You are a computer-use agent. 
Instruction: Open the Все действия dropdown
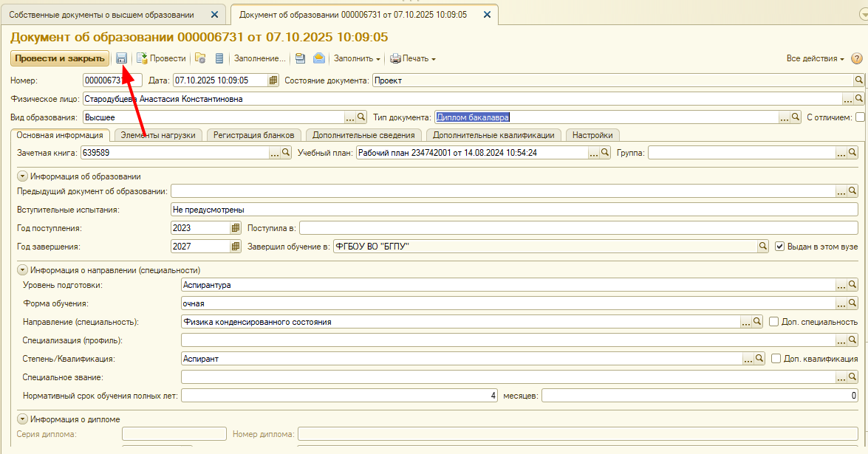(x=816, y=58)
